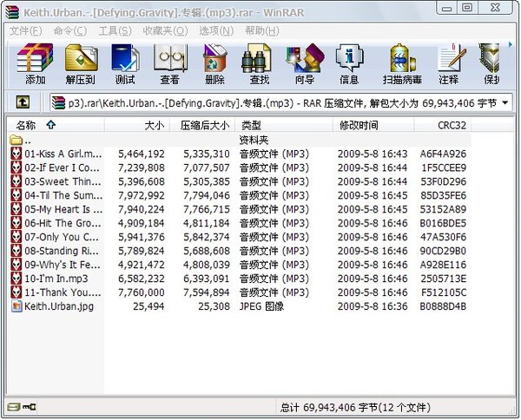Open the 命令(C) menu
The height and width of the screenshot is (420, 521).
[70, 31]
